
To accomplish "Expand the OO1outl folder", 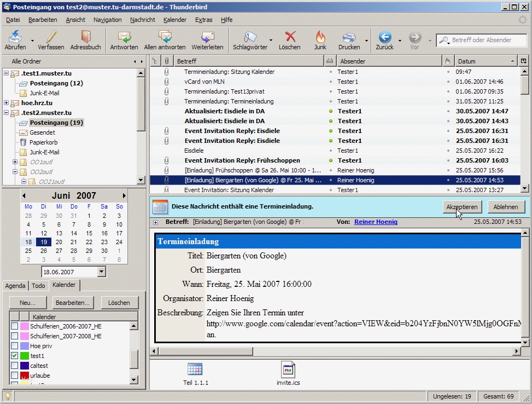I will (x=15, y=161).
